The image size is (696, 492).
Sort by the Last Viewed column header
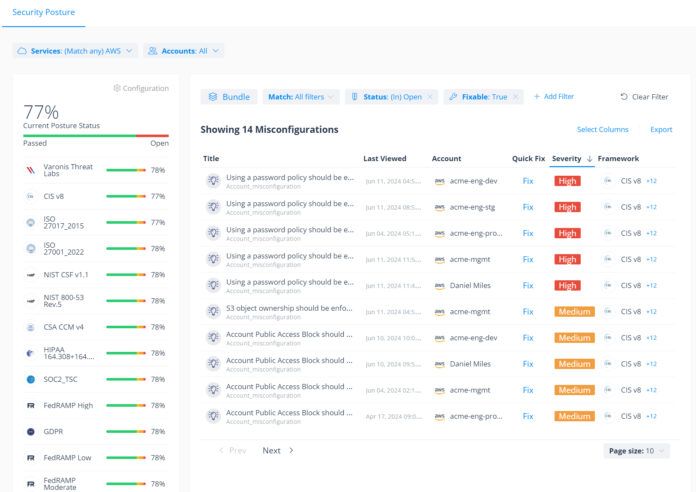pyautogui.click(x=384, y=159)
